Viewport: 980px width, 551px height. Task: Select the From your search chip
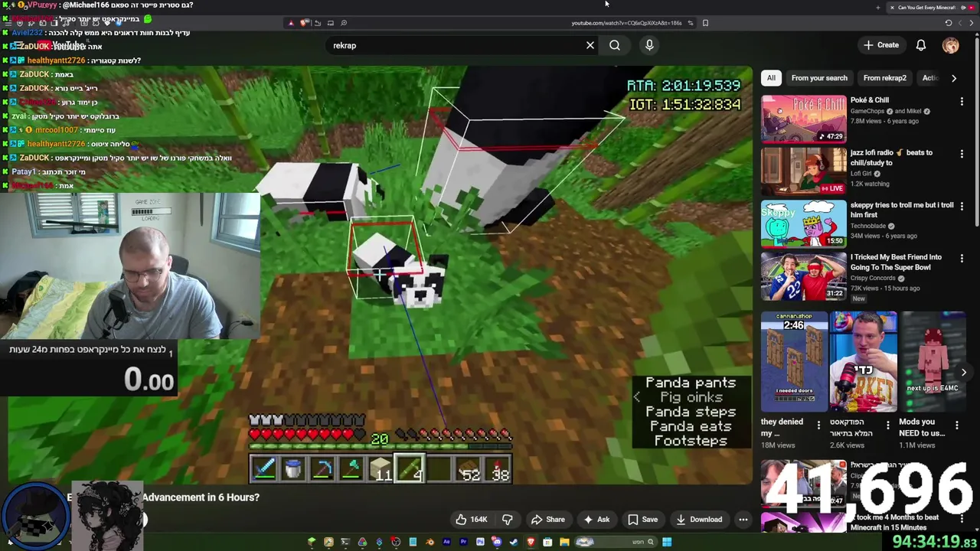click(x=819, y=78)
